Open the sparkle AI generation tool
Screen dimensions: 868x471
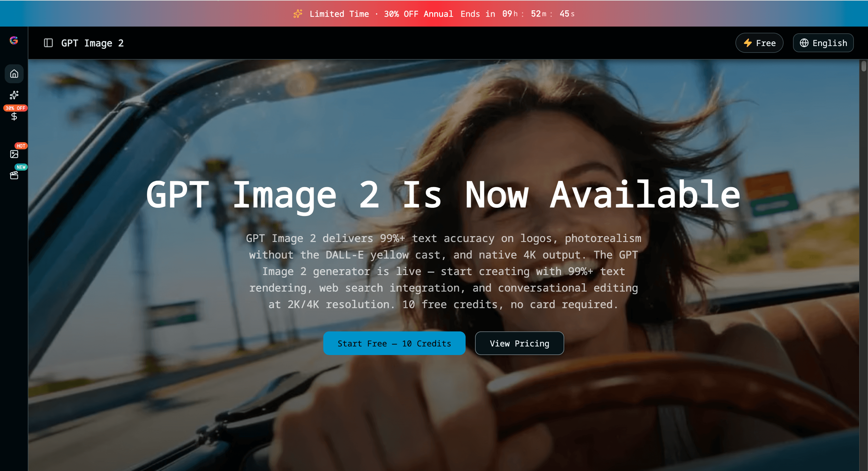click(14, 95)
